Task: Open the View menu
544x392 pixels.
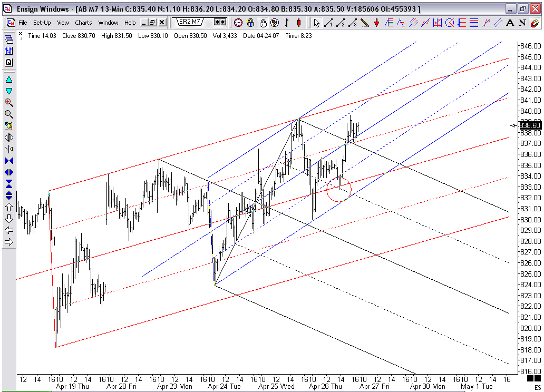Action: point(63,23)
